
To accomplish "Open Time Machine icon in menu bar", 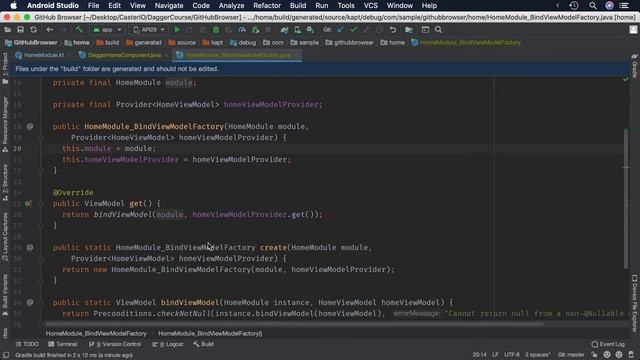I will tap(574, 6).
